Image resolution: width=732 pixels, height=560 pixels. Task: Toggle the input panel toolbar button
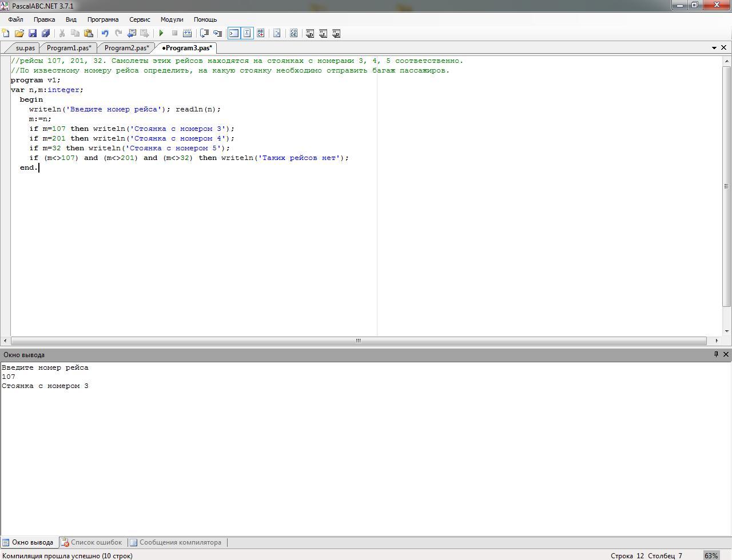click(247, 34)
